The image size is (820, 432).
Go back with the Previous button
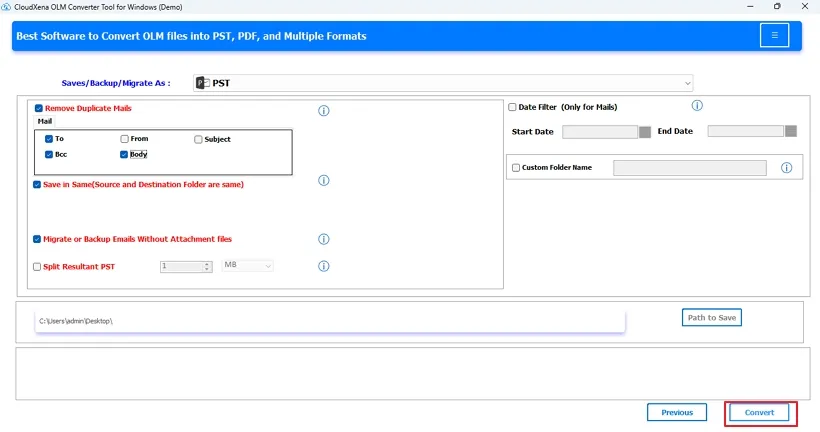[677, 412]
